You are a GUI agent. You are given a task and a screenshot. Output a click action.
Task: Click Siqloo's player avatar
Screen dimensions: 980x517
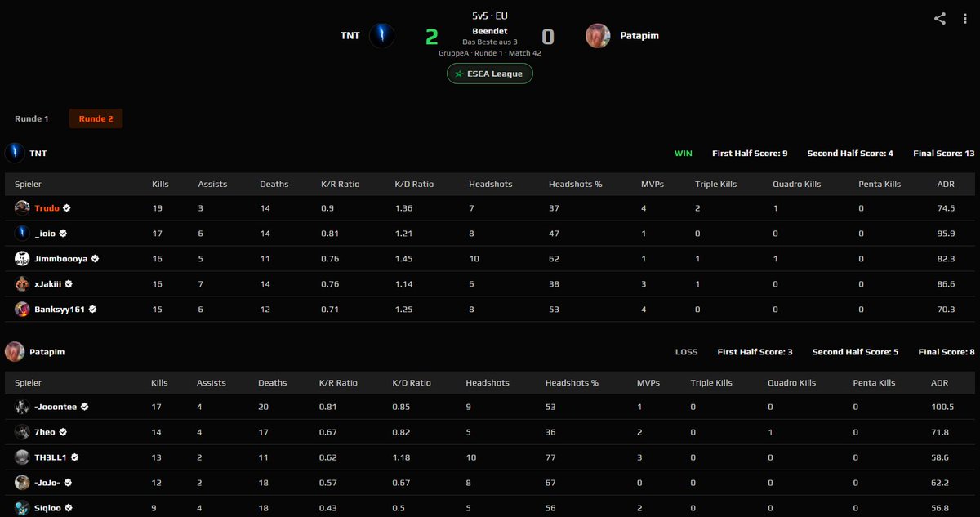coord(22,508)
